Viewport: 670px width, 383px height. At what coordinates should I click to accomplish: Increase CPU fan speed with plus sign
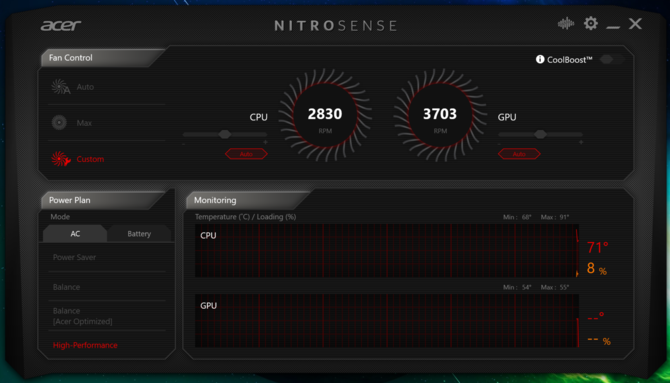click(265, 142)
